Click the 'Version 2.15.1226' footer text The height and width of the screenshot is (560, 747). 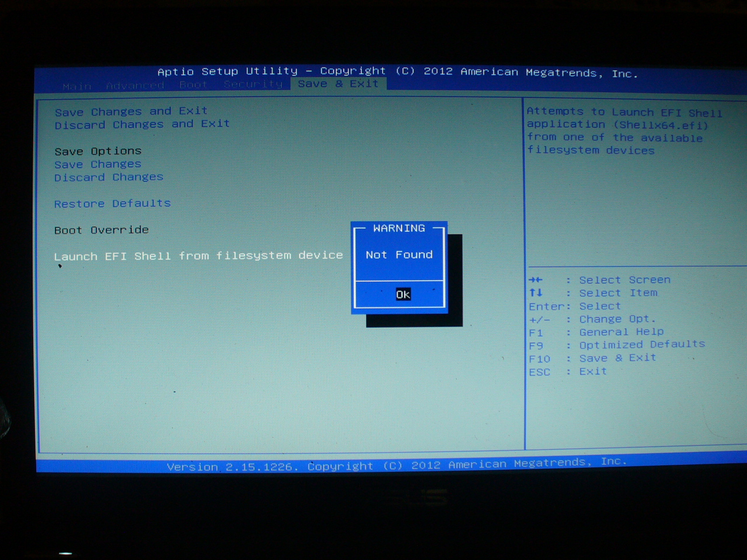pos(232,467)
